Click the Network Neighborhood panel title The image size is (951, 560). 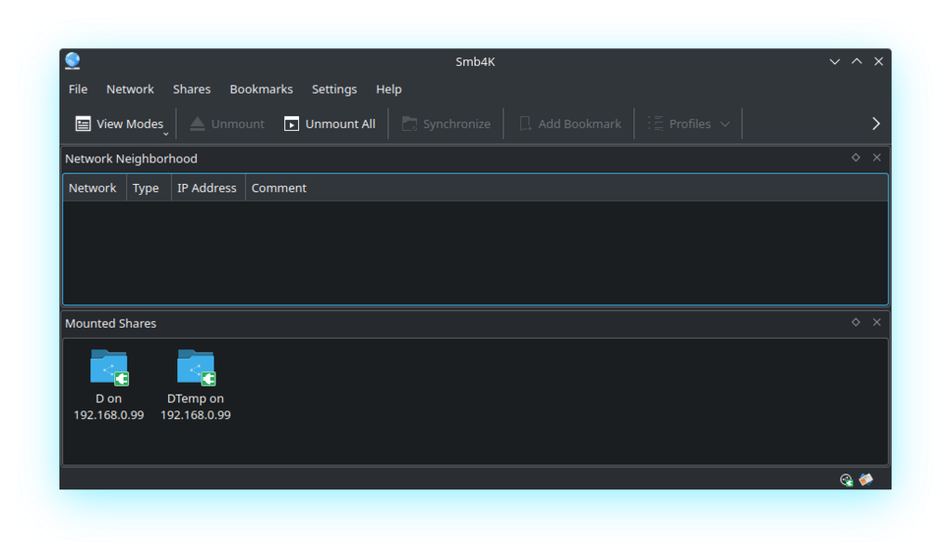point(131,159)
